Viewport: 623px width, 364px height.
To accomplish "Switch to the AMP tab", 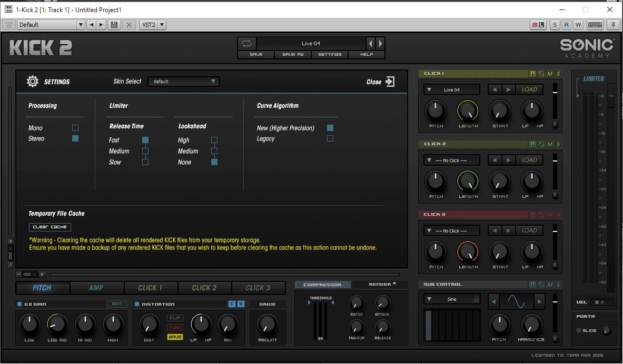I will click(96, 288).
